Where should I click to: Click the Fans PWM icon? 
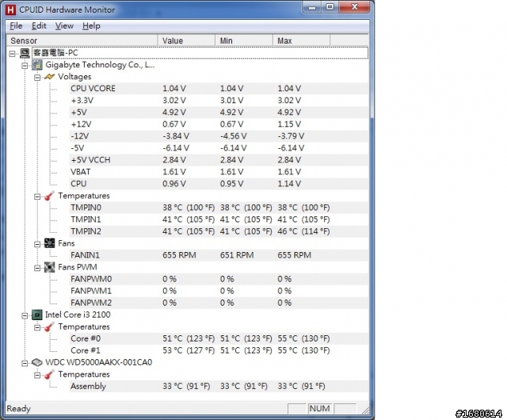(x=49, y=267)
